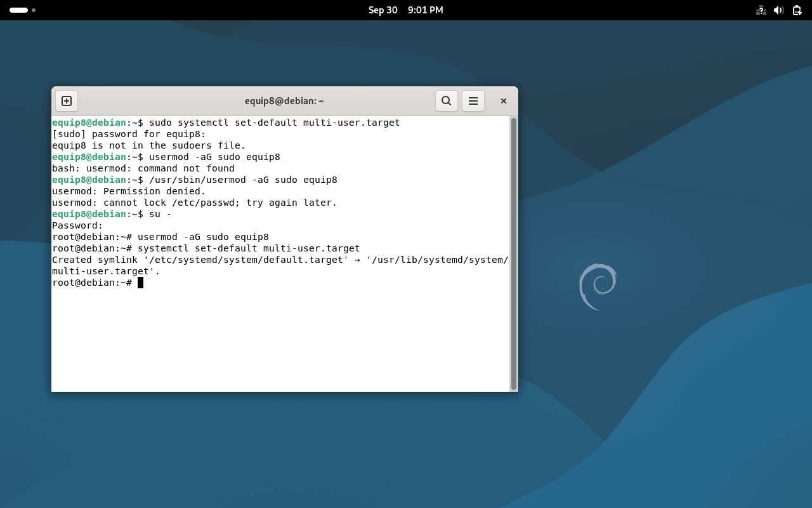Viewport: 812px width, 508px height.
Task: Click the 'Password:' line
Action: 77,225
